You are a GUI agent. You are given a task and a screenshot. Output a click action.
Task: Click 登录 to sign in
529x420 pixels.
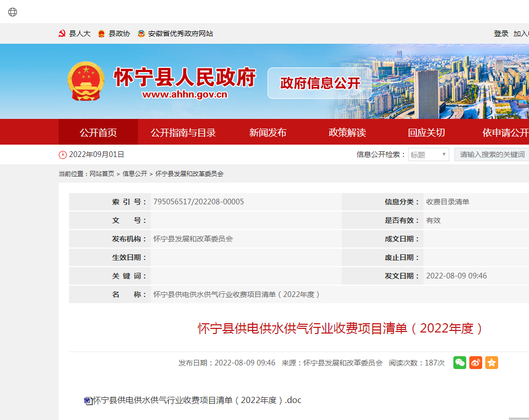(x=501, y=33)
